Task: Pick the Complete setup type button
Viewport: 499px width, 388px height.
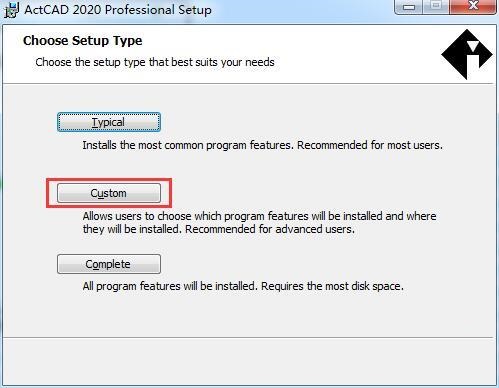Action: pyautogui.click(x=109, y=264)
